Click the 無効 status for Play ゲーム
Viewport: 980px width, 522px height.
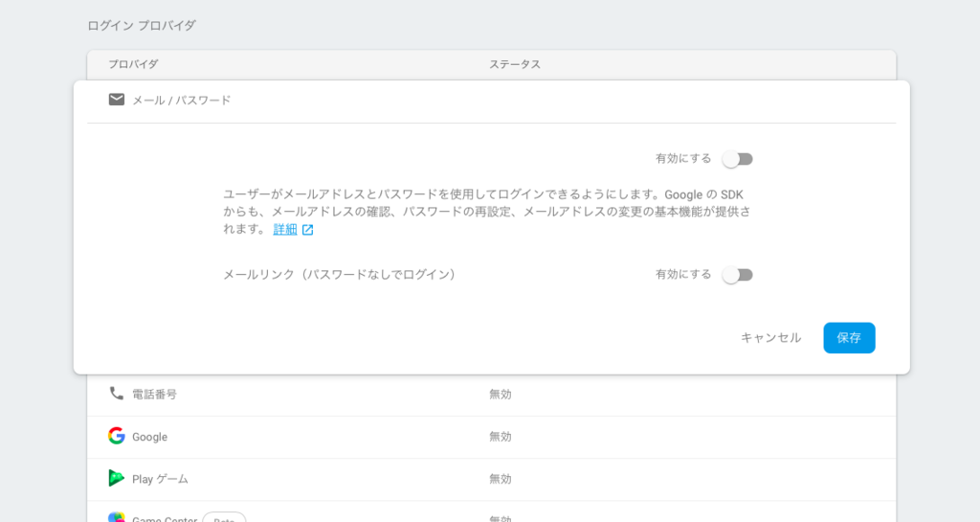[500, 480]
